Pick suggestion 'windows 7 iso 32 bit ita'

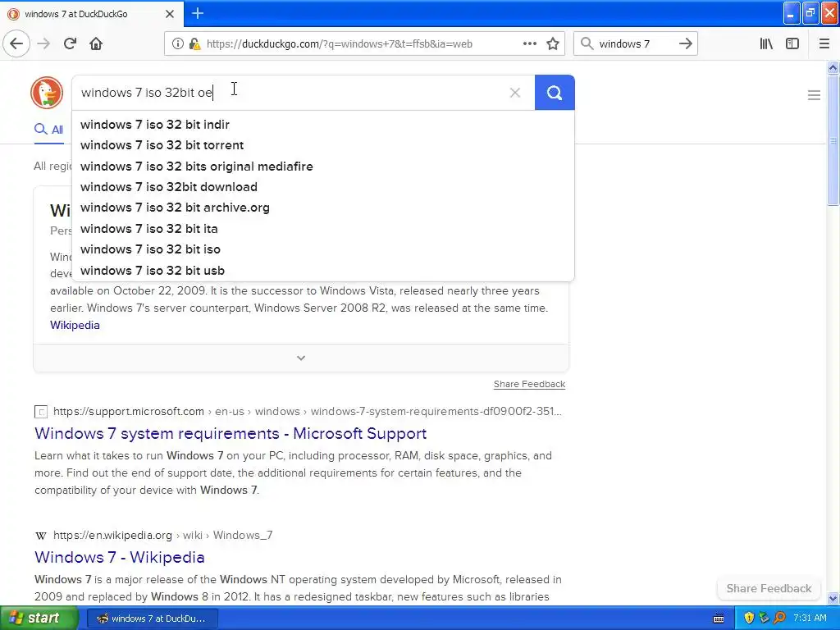tap(323, 229)
